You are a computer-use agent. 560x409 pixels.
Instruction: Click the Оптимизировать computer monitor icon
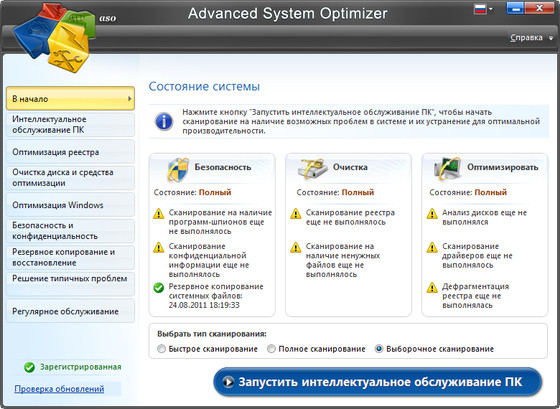click(447, 168)
